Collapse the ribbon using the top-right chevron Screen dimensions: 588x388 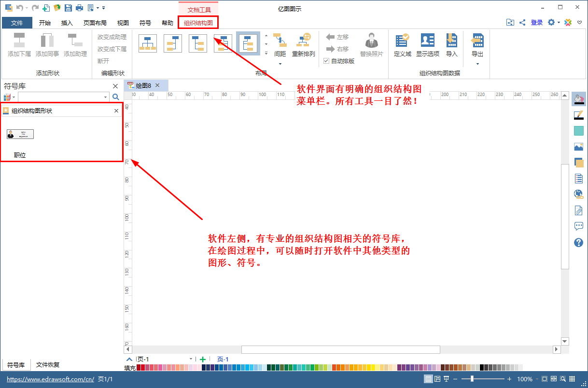580,22
